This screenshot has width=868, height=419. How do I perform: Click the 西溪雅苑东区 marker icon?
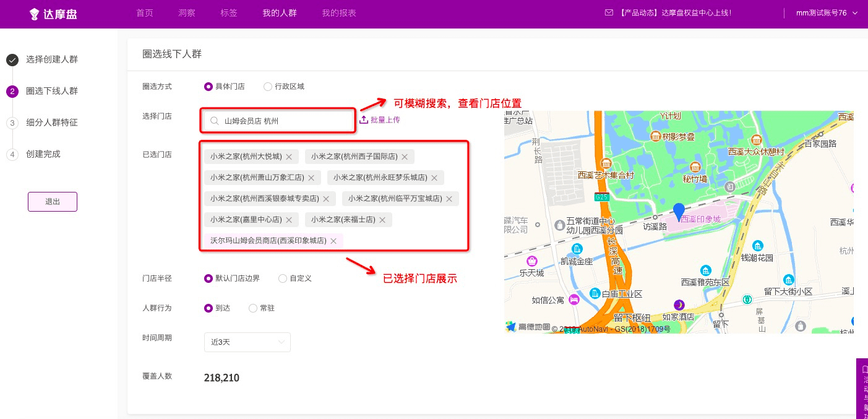pyautogui.click(x=705, y=270)
